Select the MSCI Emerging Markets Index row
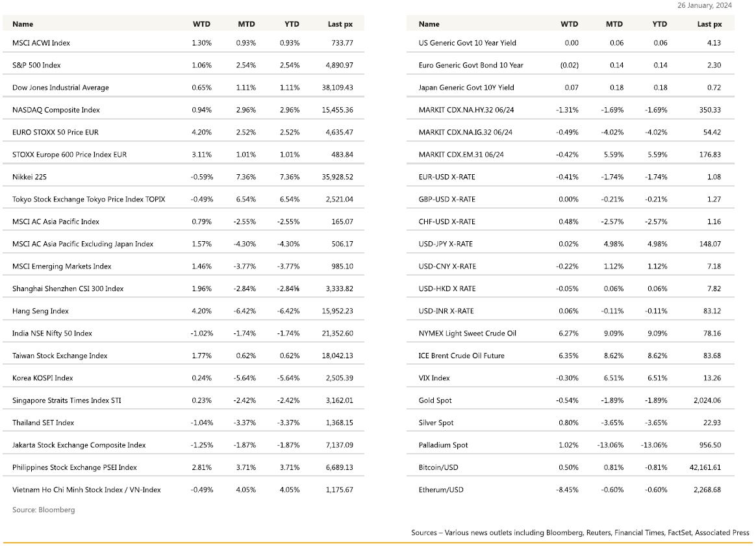756x546 pixels. [x=183, y=266]
